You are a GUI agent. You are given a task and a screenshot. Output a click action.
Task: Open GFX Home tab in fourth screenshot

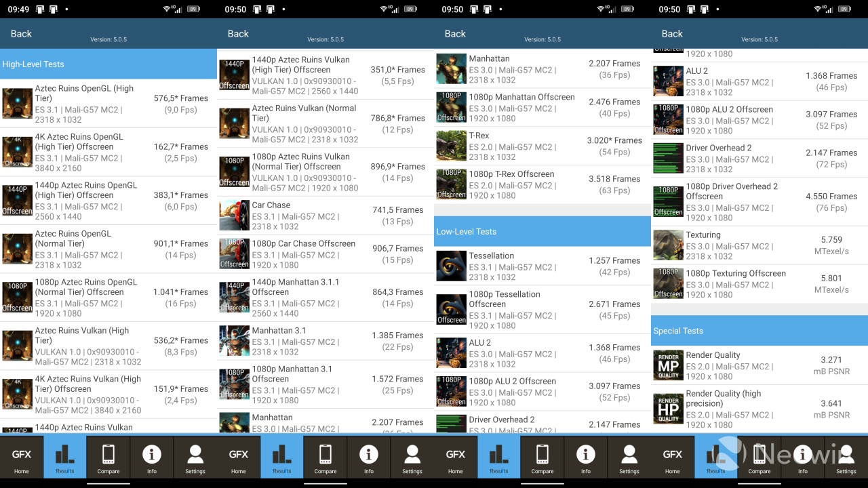(x=673, y=458)
